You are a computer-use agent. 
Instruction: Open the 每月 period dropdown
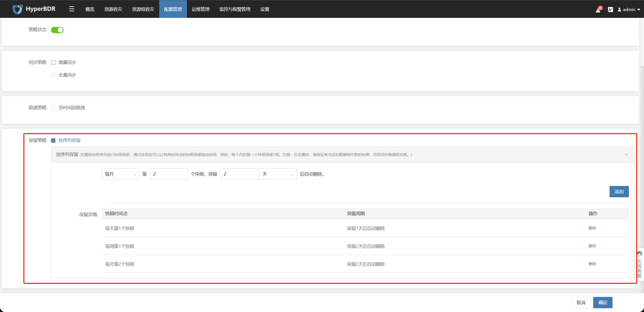click(x=120, y=174)
